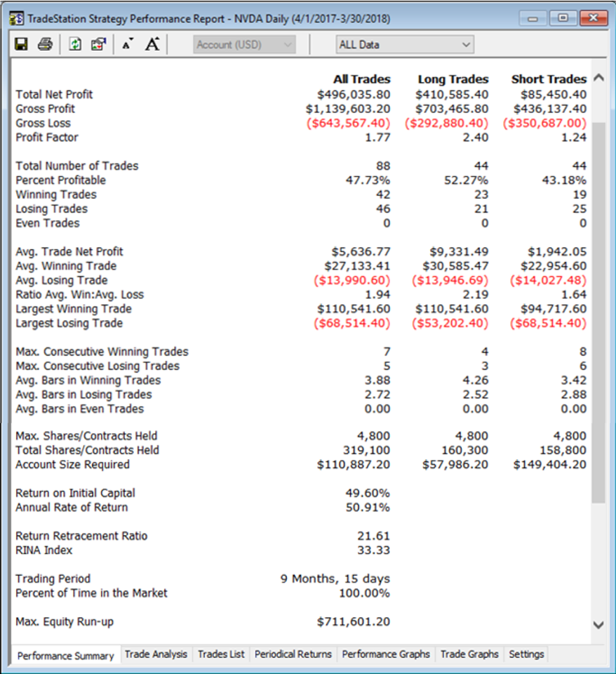This screenshot has width=616, height=674.
Task: Click the Largest Winning Trade label
Action: coord(74,309)
